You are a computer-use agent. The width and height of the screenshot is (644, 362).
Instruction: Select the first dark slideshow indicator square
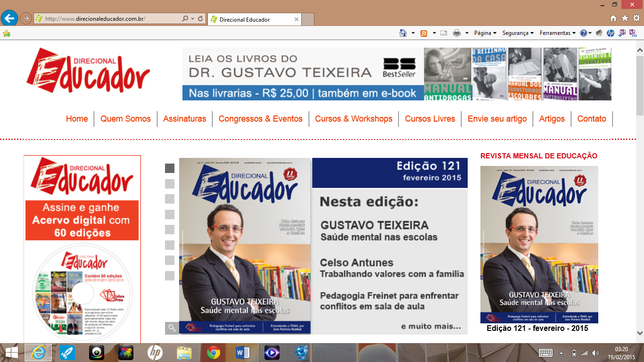click(170, 168)
